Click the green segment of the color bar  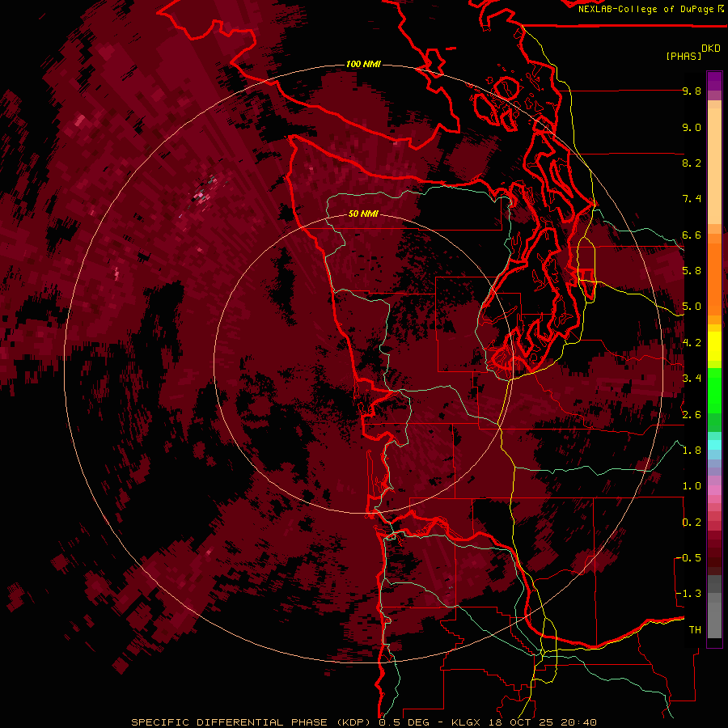coord(714,392)
